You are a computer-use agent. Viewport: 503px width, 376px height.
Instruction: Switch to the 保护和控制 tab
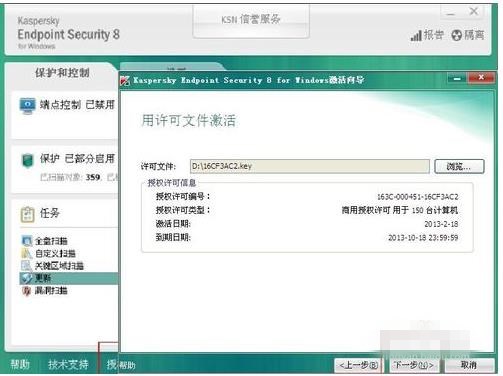click(x=62, y=73)
